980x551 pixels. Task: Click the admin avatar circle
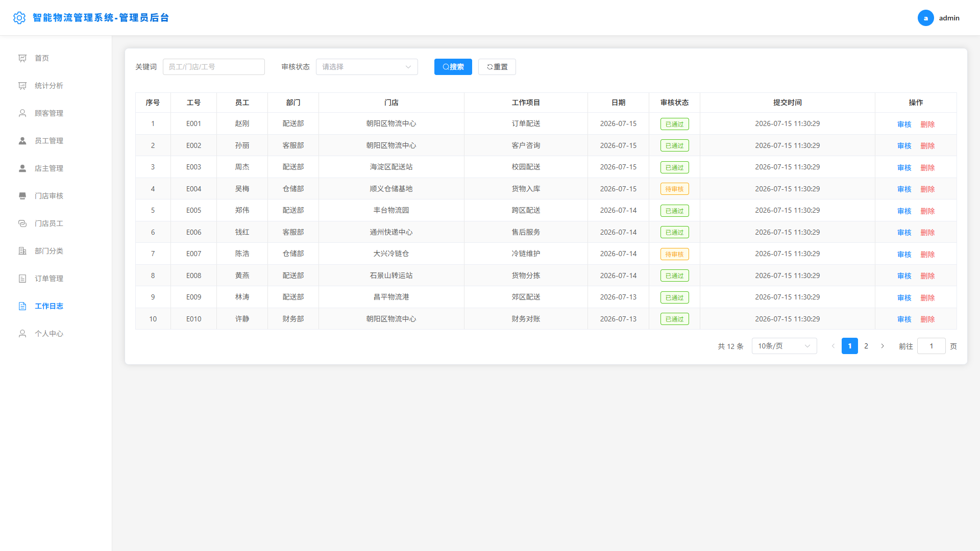[926, 18]
